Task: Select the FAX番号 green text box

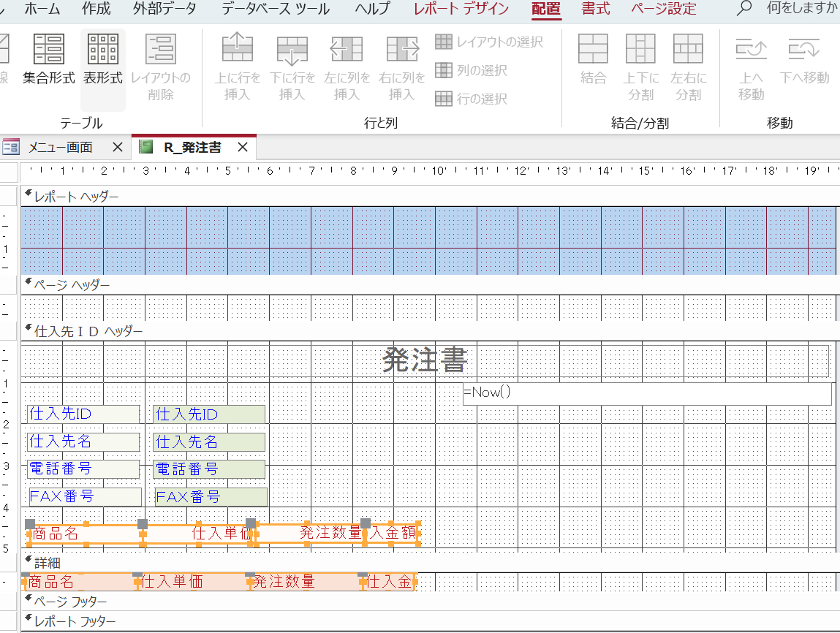Action: (211, 498)
